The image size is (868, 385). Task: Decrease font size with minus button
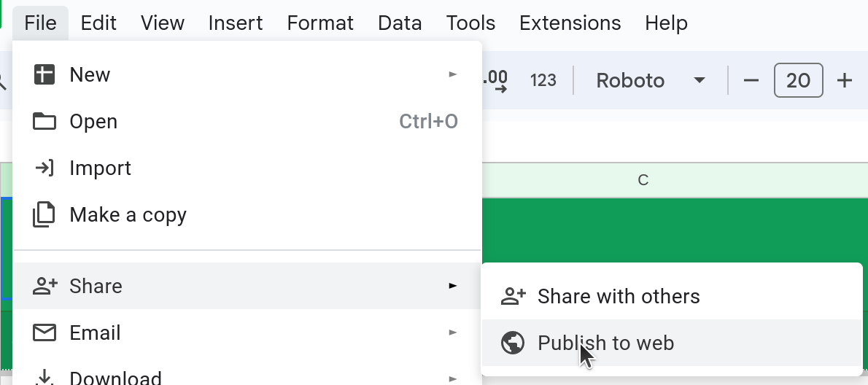click(x=751, y=80)
